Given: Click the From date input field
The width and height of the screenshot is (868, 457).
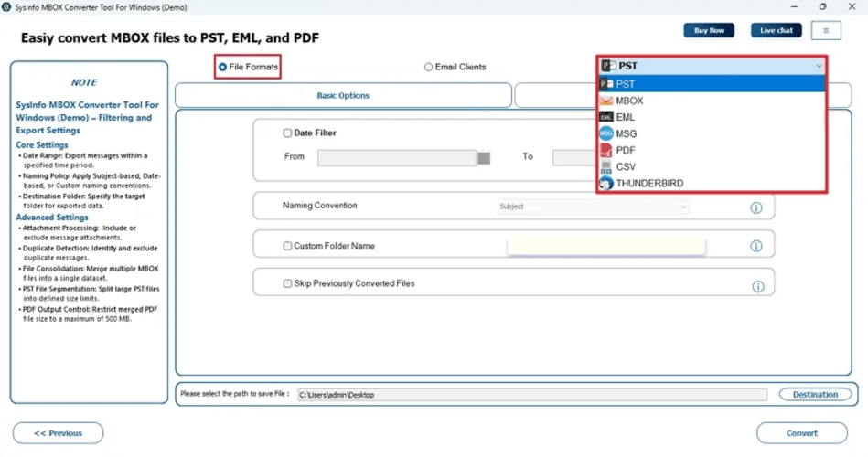Looking at the screenshot, I should pyautogui.click(x=396, y=158).
